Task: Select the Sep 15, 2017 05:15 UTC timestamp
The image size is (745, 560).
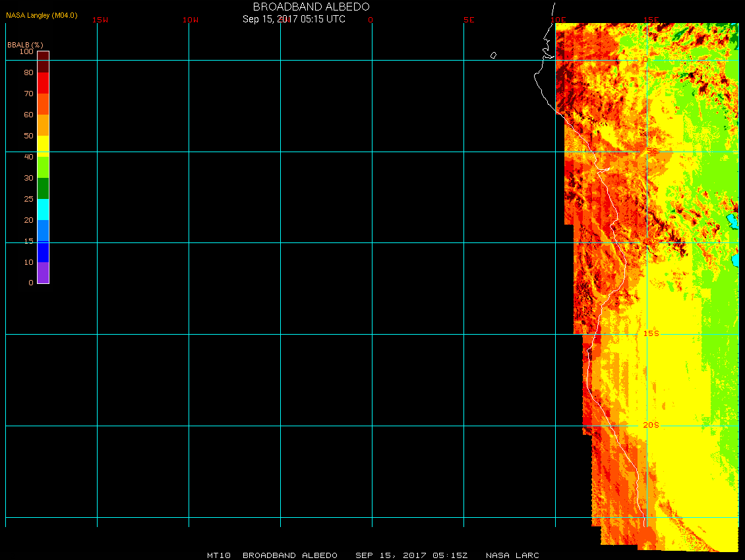Action: pos(294,19)
